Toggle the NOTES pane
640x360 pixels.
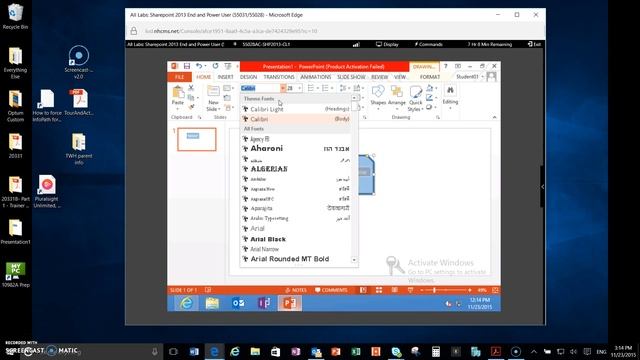296,290
